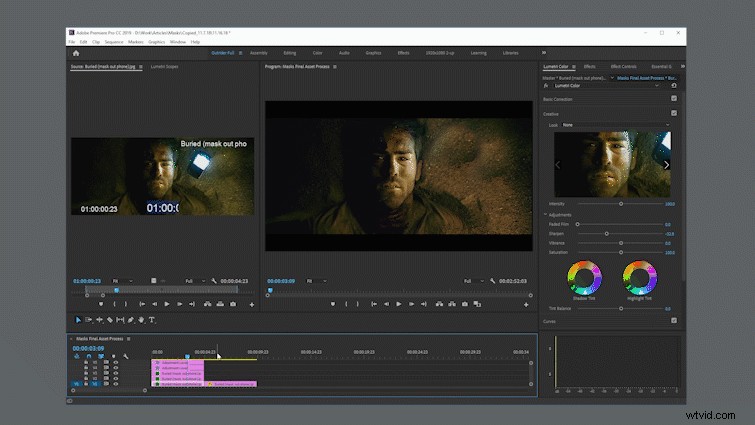Export frame from Program monitor camera icon
755x425 pixels.
coord(465,304)
